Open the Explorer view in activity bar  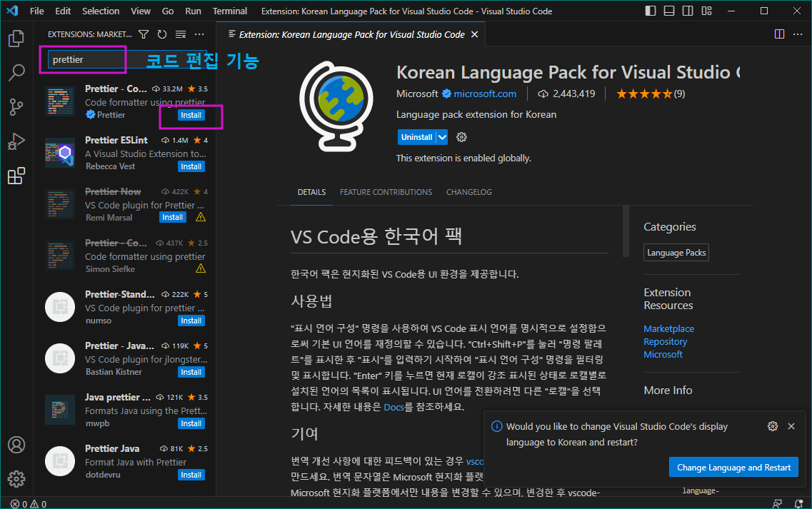click(16, 38)
